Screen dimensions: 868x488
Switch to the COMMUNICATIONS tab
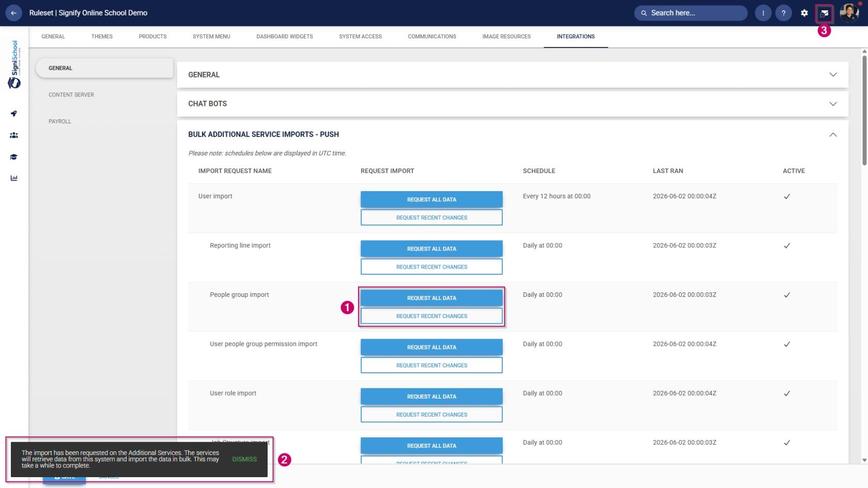[432, 37]
